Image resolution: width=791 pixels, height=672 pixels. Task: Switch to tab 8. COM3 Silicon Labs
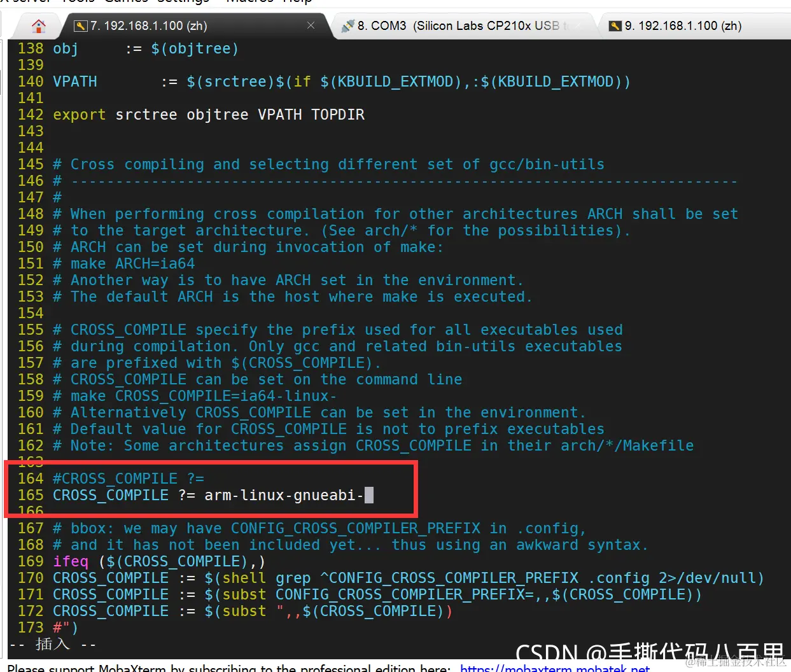[x=464, y=26]
